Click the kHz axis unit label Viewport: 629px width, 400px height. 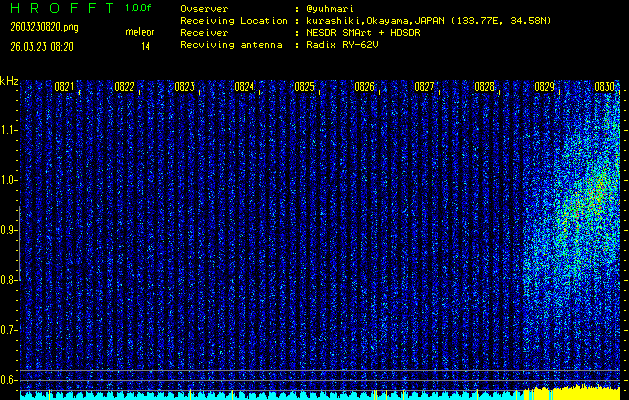click(x=9, y=80)
